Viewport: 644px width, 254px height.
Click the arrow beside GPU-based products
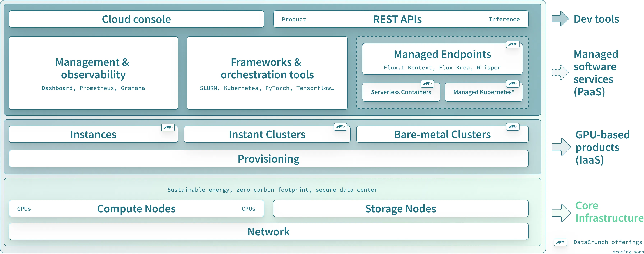[561, 147]
